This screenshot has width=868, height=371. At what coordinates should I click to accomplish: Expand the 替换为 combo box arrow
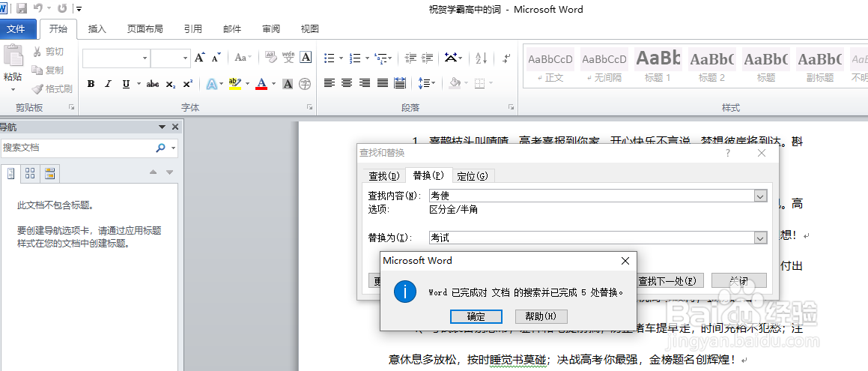761,237
